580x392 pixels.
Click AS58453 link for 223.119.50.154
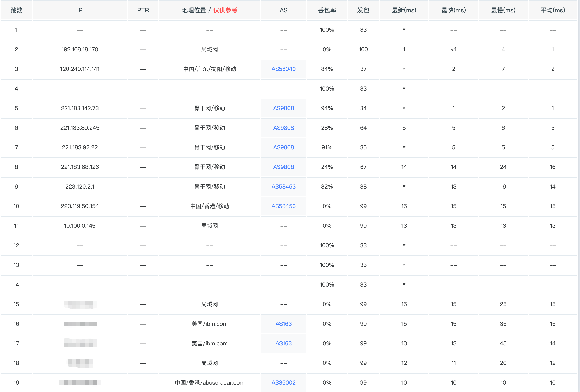point(283,206)
